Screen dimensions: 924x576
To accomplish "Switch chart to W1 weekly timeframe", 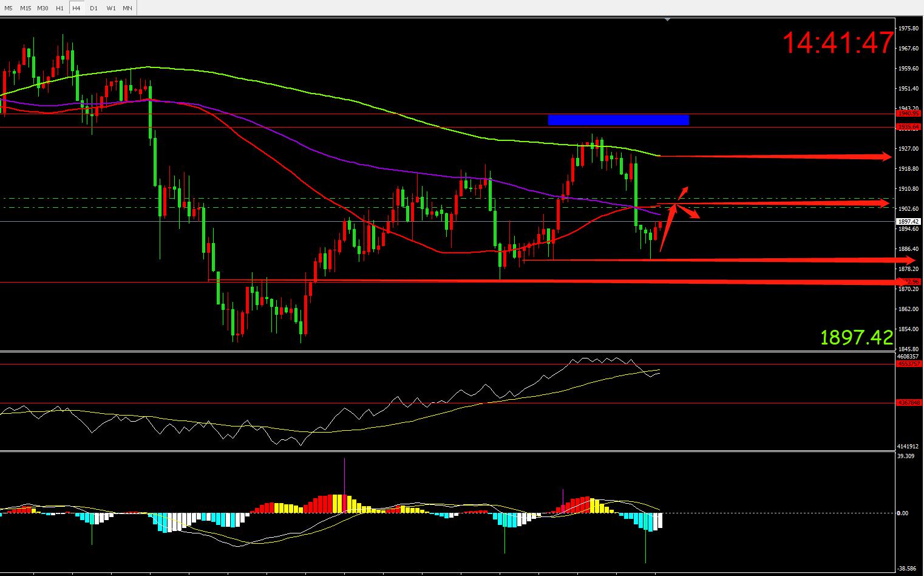I will pyautogui.click(x=110, y=8).
